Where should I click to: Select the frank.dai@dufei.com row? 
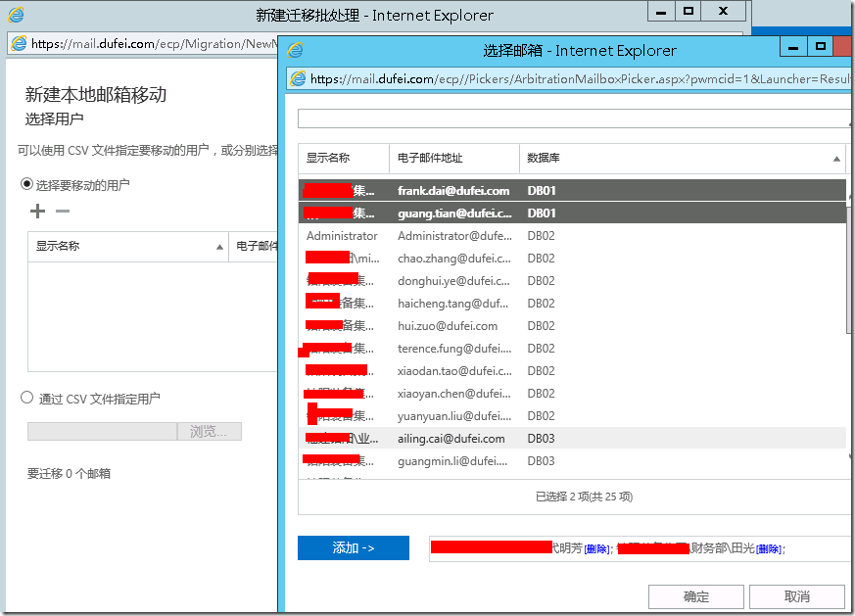(x=572, y=191)
